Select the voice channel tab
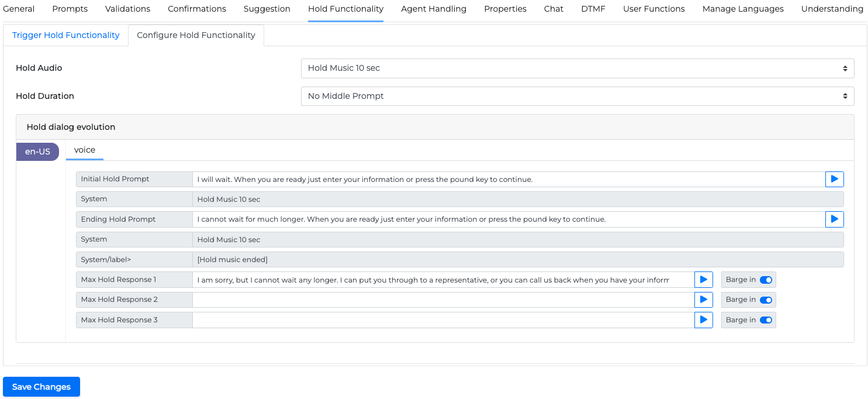The width and height of the screenshot is (868, 399). [x=85, y=150]
